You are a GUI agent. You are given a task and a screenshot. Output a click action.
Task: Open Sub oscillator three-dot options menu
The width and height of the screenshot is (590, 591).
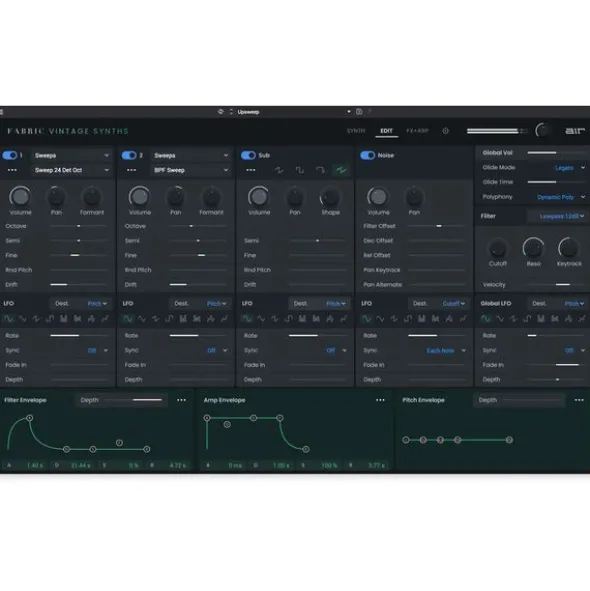click(251, 170)
